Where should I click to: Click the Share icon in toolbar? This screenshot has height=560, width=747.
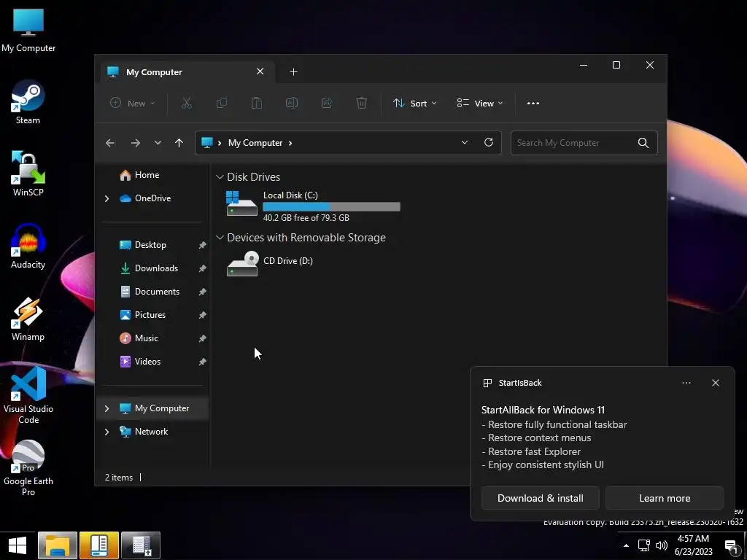[x=327, y=103]
